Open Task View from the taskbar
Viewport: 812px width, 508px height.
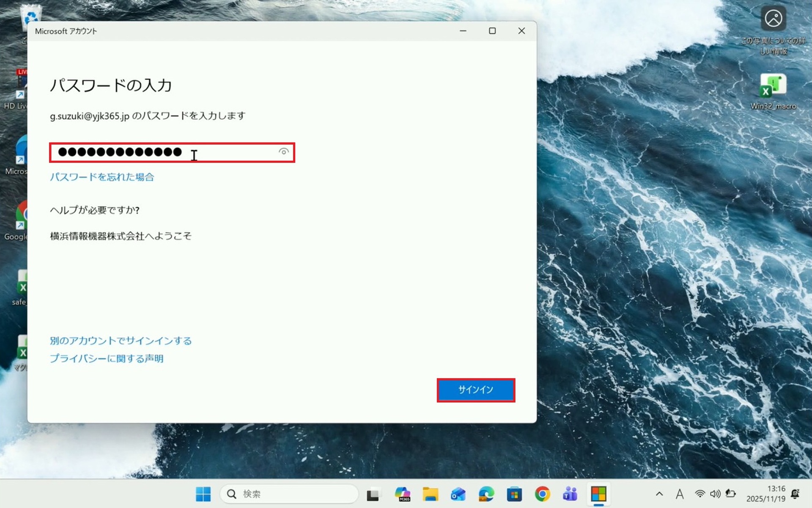[x=373, y=494]
